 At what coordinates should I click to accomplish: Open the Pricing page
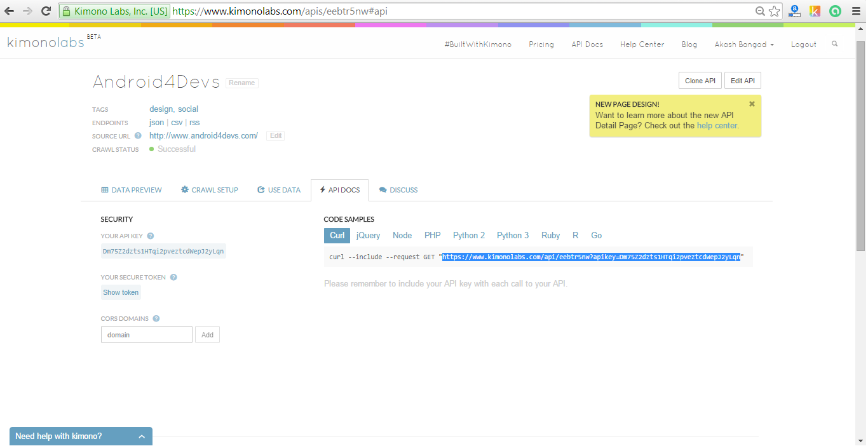[541, 44]
